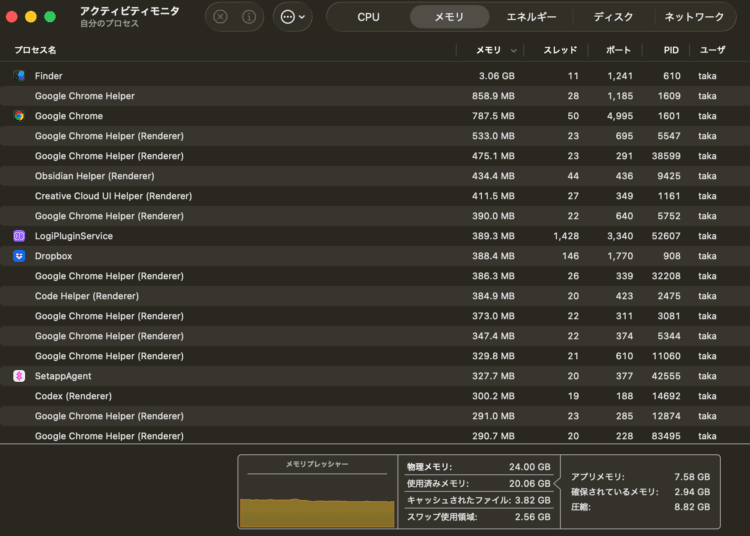Screen dimensions: 750x536
Task: Click the 347.4 MB memory value
Action: pos(493,336)
